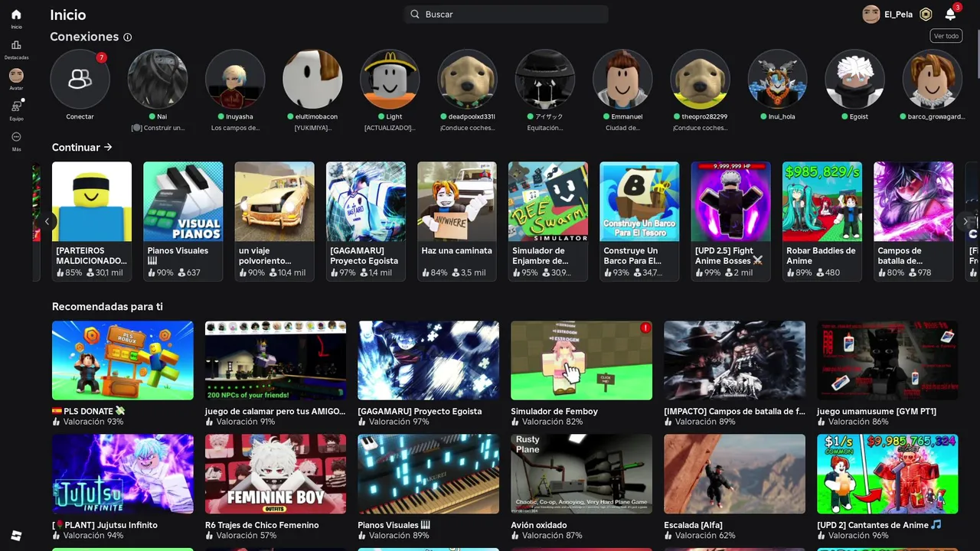Open the Más options sidebar icon
The height and width of the screenshot is (551, 980).
(x=16, y=137)
